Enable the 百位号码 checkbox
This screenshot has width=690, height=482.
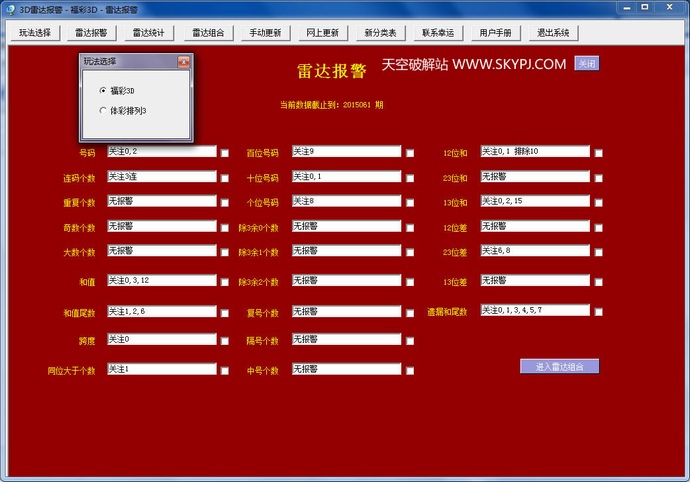click(x=410, y=153)
